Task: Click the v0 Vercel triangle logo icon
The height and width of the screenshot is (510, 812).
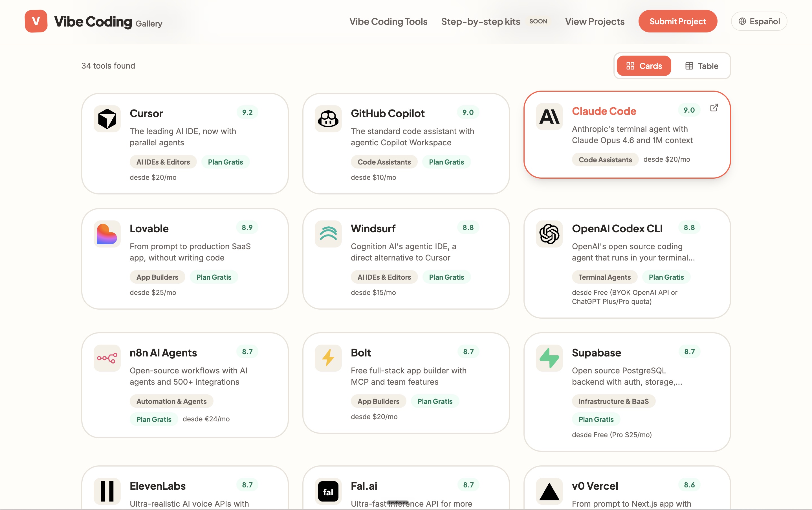Action: click(x=549, y=491)
